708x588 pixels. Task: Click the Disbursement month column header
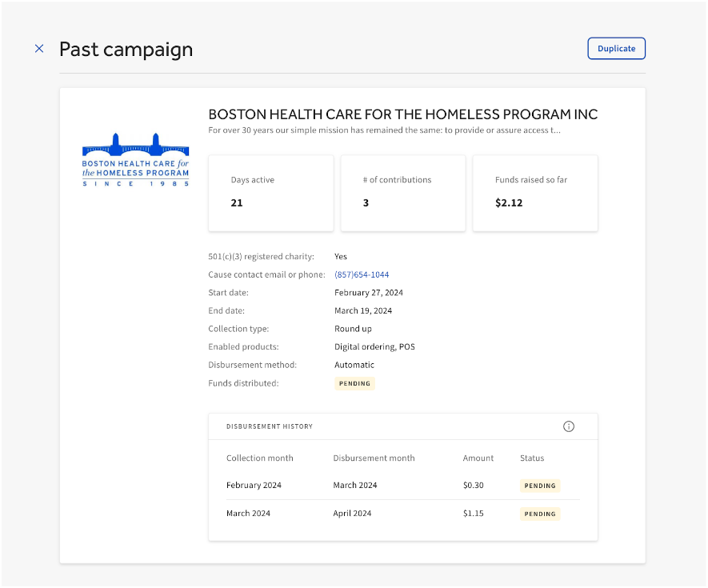[x=374, y=458]
